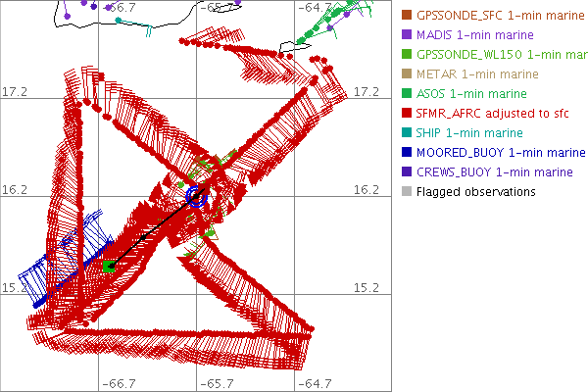Click the bottom -65.7 longitude label
588x392 pixels.
coord(218,383)
